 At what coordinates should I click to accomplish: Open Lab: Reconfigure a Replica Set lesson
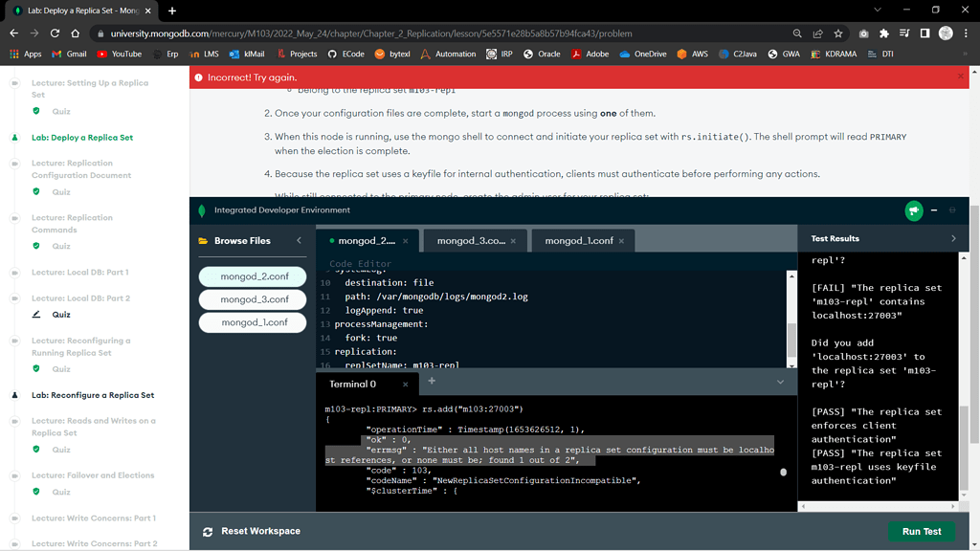point(93,395)
